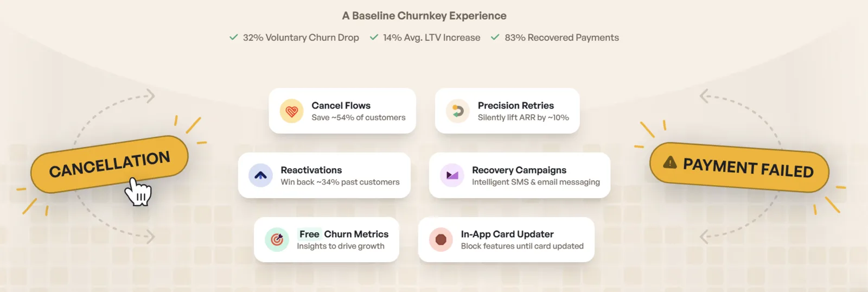868x292 pixels.
Task: Click the A Baseline Churnkey Experience heading
Action: click(424, 16)
